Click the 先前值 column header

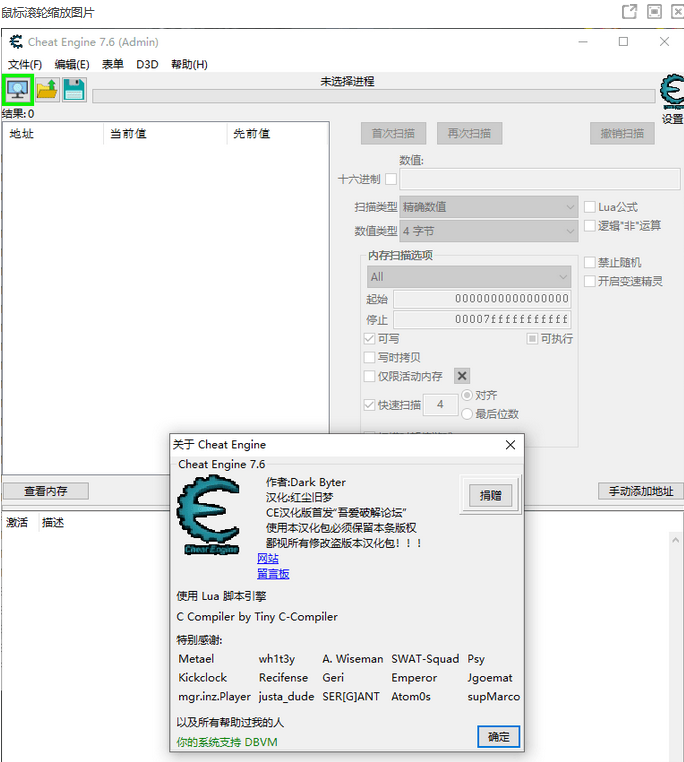coord(278,134)
